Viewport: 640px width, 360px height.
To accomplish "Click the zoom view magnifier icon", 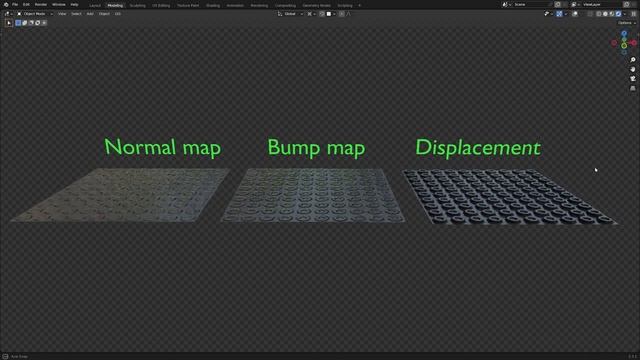I will pos(633,60).
